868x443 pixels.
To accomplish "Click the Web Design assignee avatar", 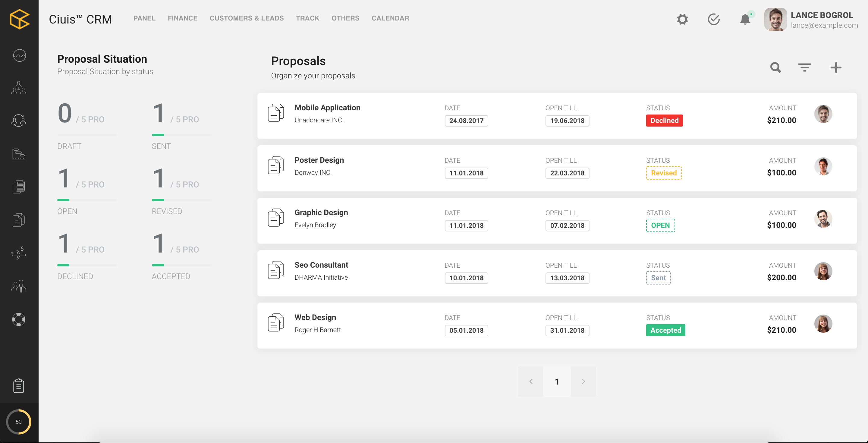I will click(823, 324).
